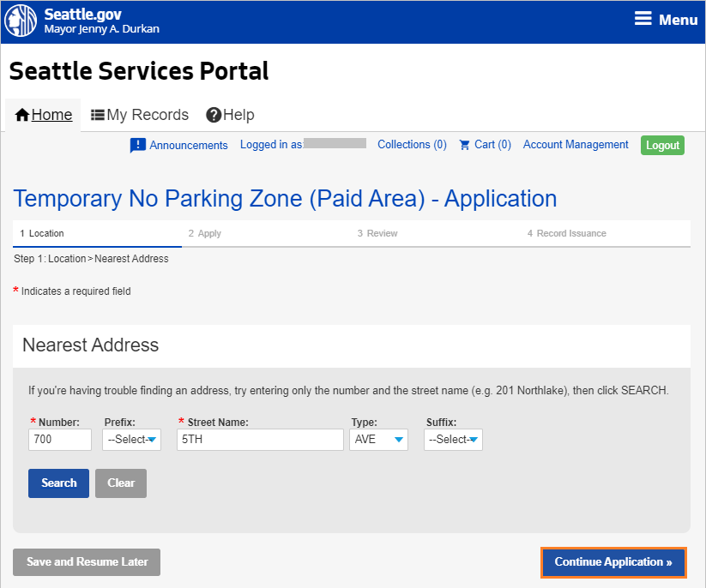Click Save and Resume Later

click(x=87, y=562)
